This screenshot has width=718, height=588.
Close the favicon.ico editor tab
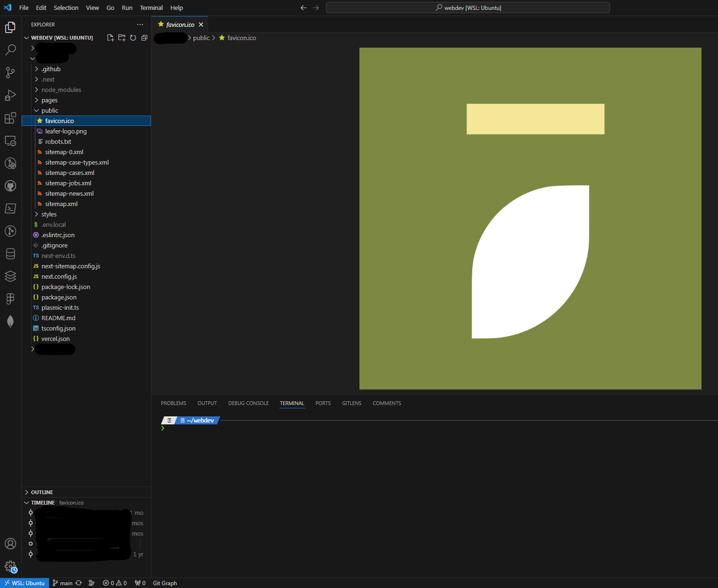(201, 25)
